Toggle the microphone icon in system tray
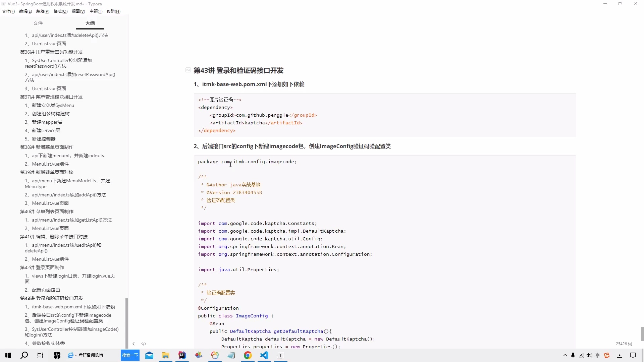This screenshot has height=362, width=644. click(573, 355)
